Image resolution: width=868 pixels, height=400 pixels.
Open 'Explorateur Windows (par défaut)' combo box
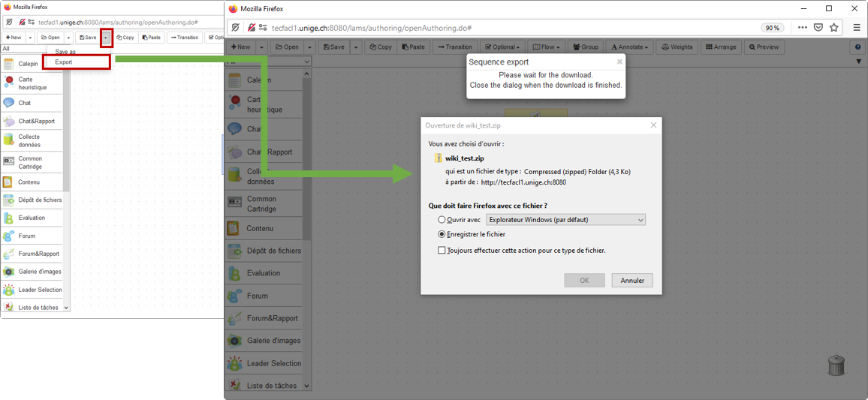click(565, 220)
